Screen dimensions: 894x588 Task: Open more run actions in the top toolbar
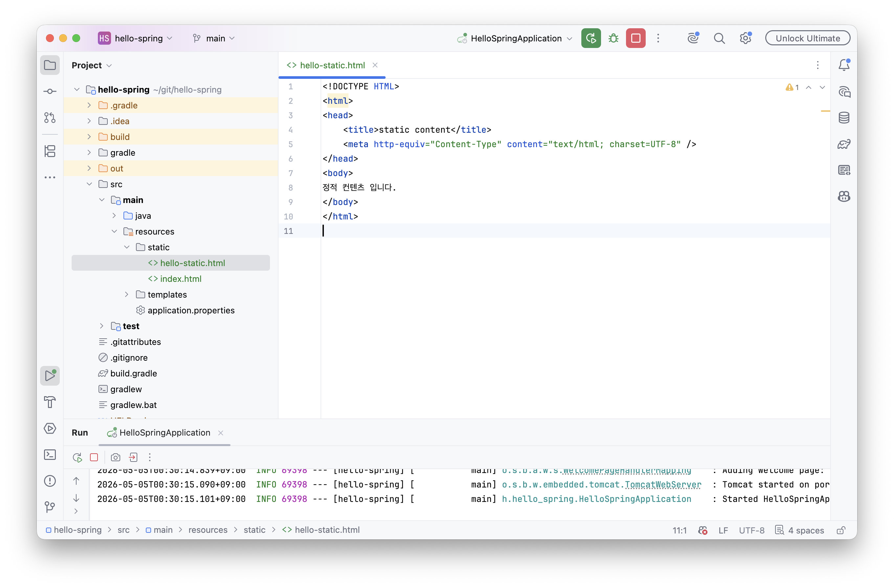[x=658, y=38]
